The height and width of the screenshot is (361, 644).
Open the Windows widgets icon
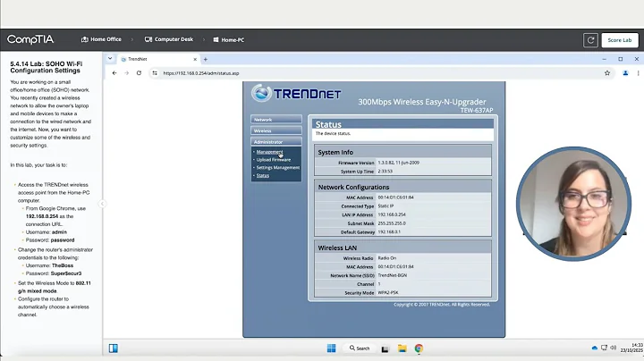tap(114, 348)
